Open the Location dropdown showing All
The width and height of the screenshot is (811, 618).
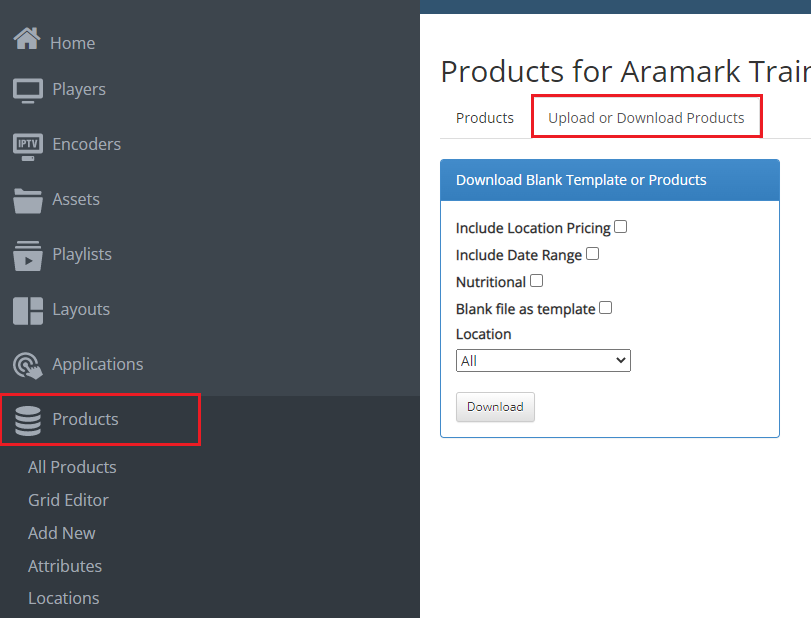pos(543,361)
